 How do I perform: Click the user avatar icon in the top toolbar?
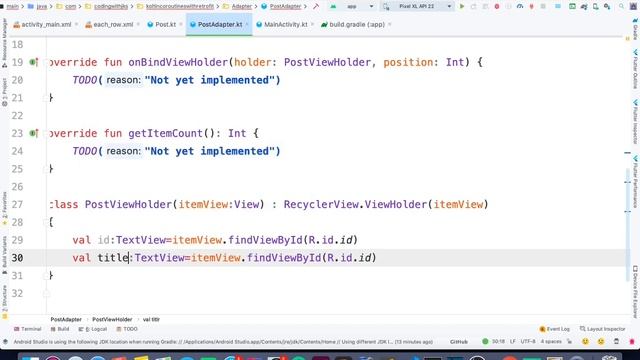click(633, 7)
